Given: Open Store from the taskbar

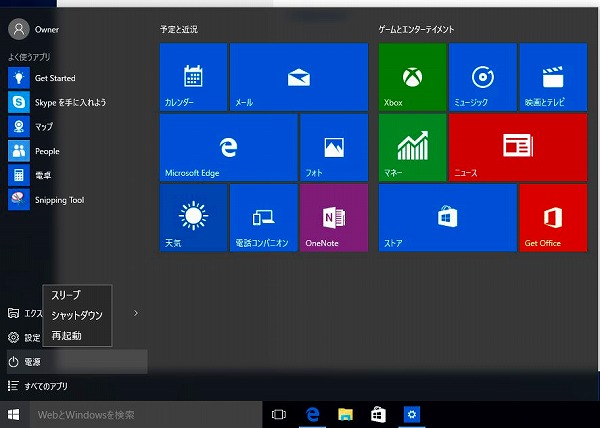Looking at the screenshot, I should click(378, 415).
